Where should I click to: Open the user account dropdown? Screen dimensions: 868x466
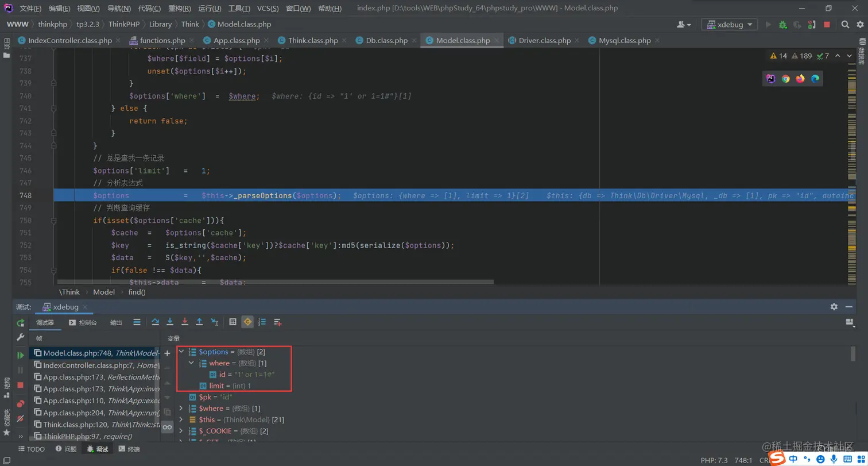tap(684, 25)
